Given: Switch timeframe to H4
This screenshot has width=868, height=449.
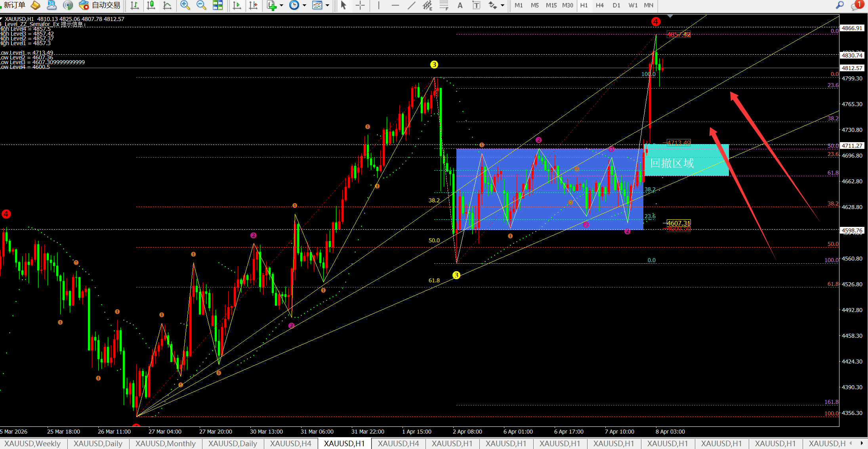Looking at the screenshot, I should point(599,5).
